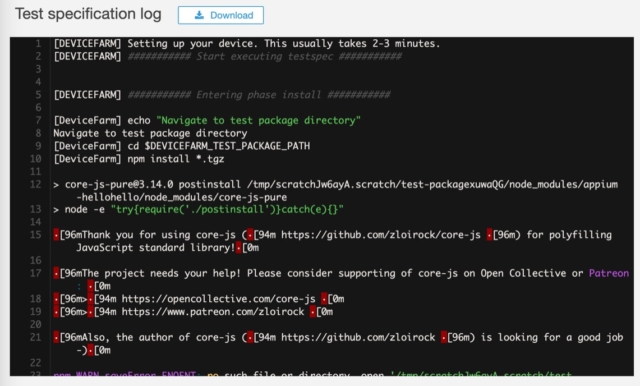640x386 pixels.
Task: Click line number 5 in gutter
Action: pyautogui.click(x=38, y=95)
